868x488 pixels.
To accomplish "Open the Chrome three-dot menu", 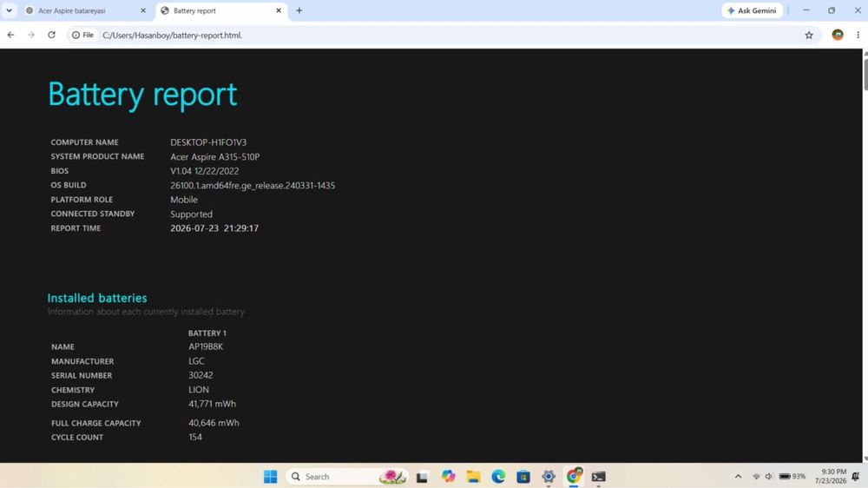I will click(858, 35).
